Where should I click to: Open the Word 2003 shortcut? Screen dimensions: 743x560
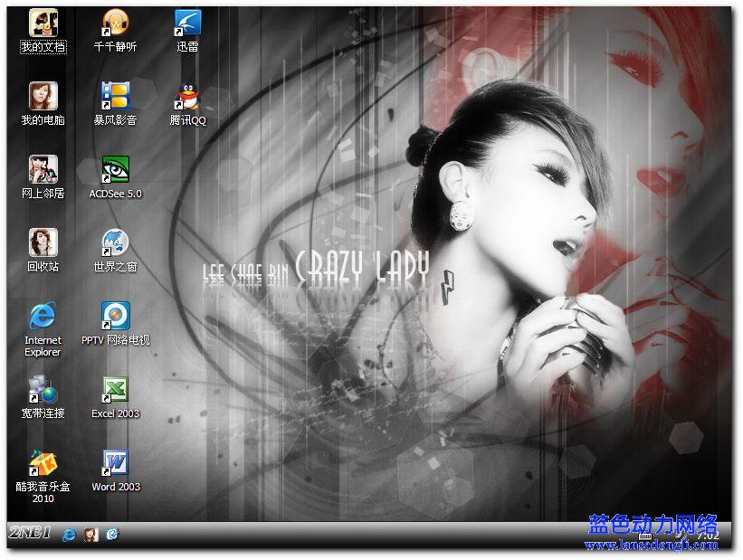[115, 462]
